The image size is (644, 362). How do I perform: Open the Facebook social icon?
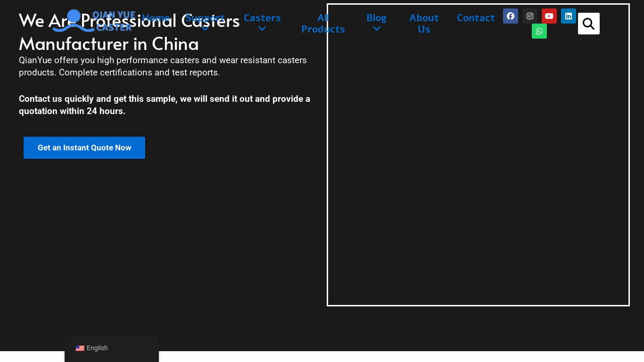510,16
